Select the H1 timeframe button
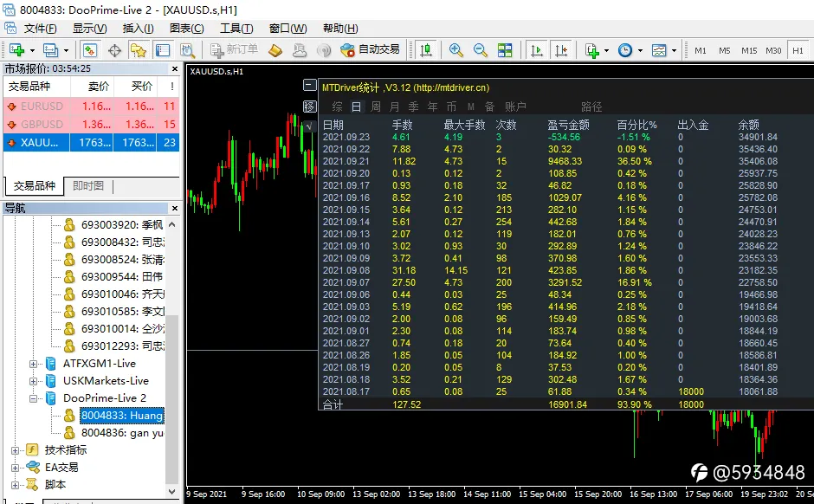 click(798, 50)
